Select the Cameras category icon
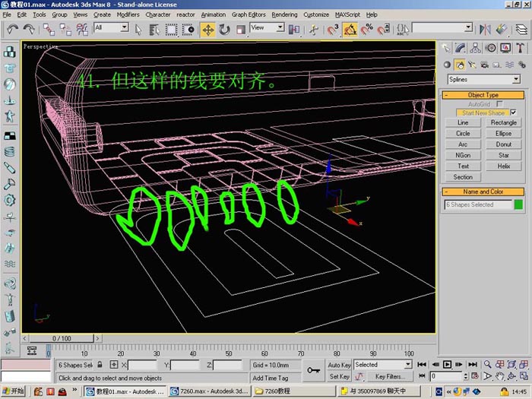 click(485, 65)
